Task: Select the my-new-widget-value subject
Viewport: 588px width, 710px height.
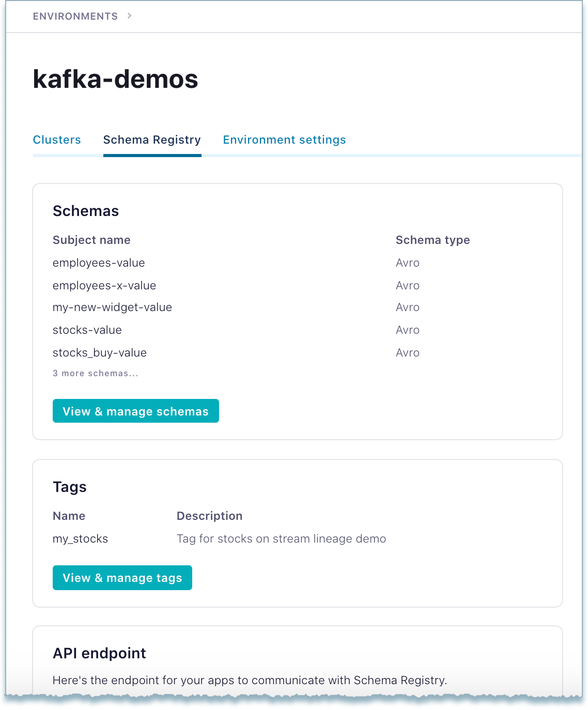Action: pyautogui.click(x=113, y=307)
